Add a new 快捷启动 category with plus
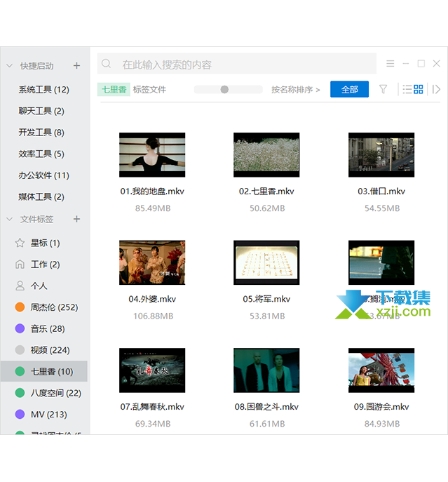The width and height of the screenshot is (448, 482). [76, 65]
